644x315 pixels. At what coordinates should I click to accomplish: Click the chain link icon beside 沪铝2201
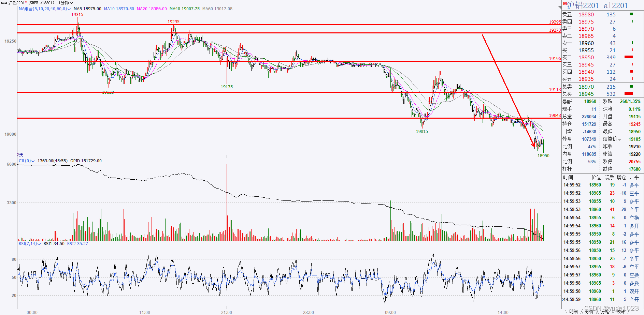4,3
